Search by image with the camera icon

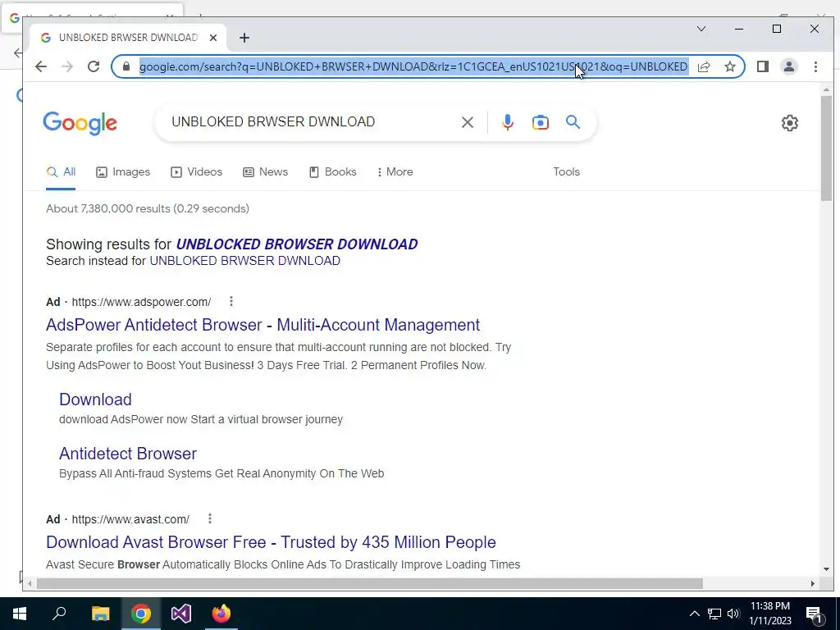click(540, 122)
